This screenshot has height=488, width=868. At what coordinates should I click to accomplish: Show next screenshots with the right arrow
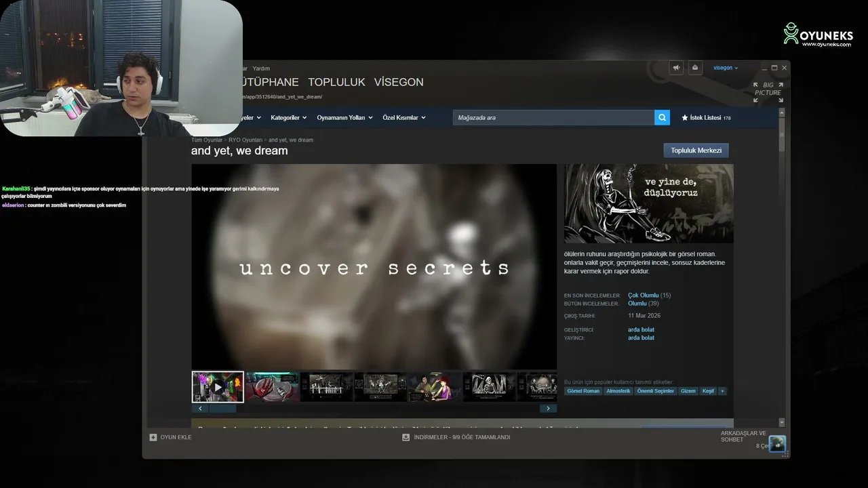(548, 408)
